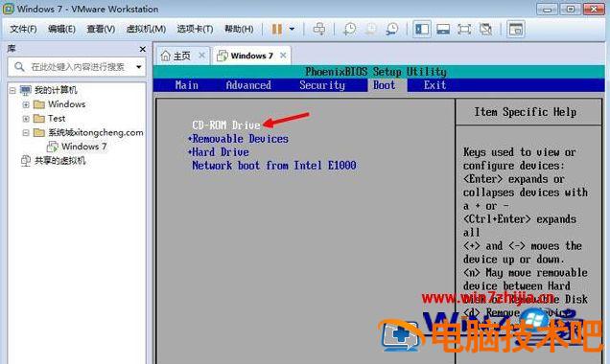Open the 选项卡(T) menu
The image size is (610, 364).
(x=195, y=29)
